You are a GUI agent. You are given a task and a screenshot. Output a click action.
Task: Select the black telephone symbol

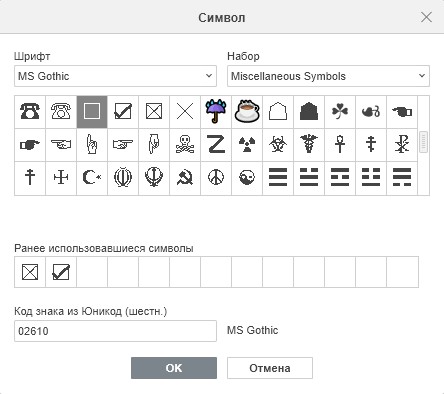click(x=30, y=112)
